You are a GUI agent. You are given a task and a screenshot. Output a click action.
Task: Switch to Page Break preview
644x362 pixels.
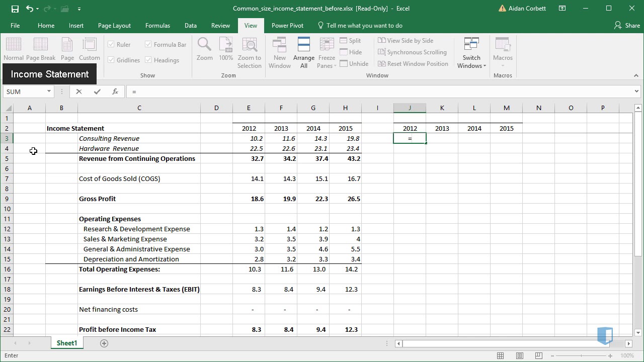(x=41, y=49)
